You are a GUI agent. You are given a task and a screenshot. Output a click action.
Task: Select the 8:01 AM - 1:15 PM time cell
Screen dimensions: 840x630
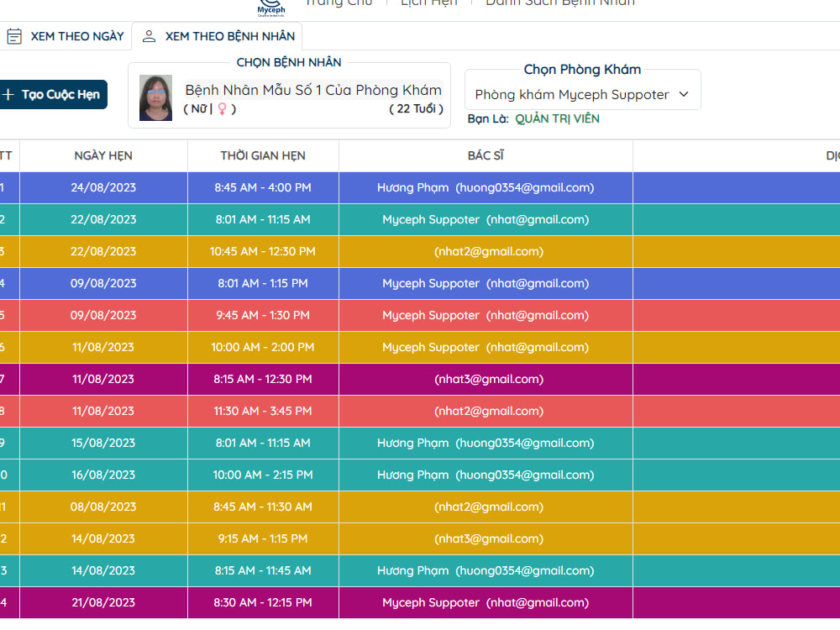pos(263,283)
